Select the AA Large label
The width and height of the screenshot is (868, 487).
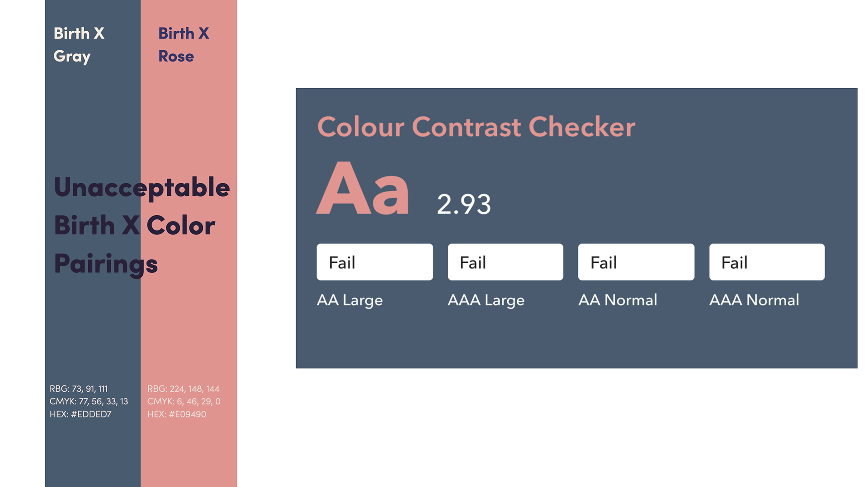tap(350, 300)
